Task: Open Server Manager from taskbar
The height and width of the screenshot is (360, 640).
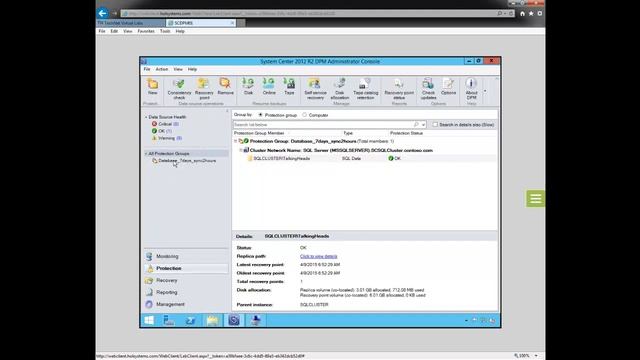Action: tap(169, 320)
